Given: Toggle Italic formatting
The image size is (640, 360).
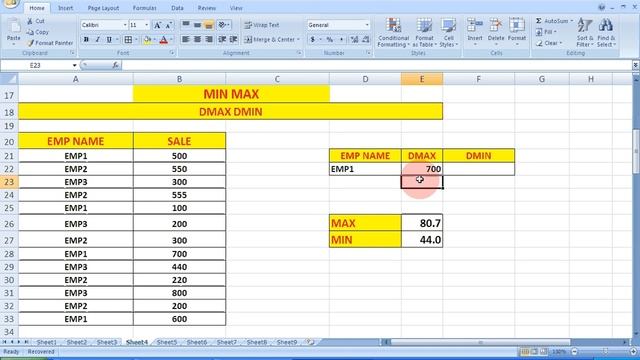Looking at the screenshot, I should [x=97, y=40].
